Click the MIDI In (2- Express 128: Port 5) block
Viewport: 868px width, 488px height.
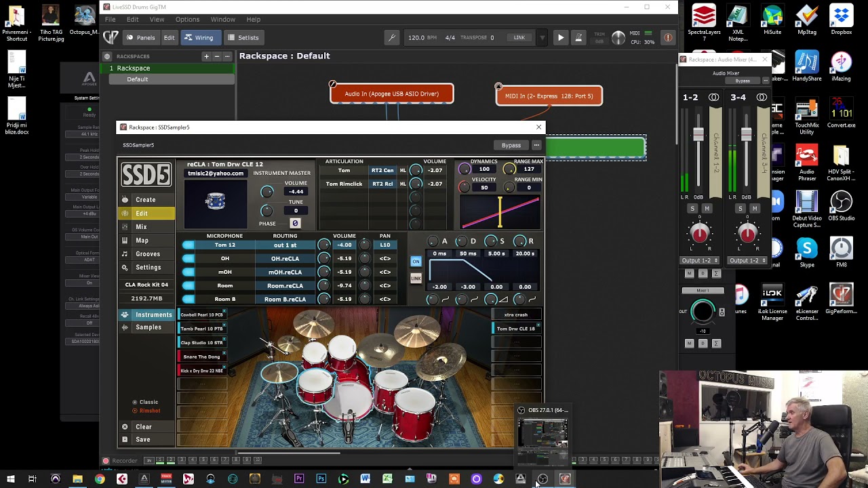pyautogui.click(x=549, y=96)
